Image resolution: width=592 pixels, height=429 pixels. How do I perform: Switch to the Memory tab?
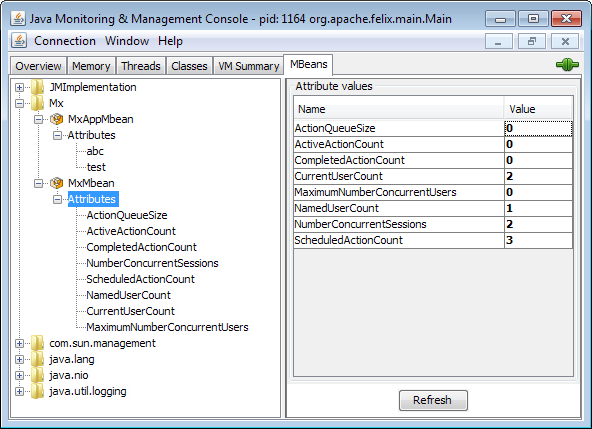(91, 66)
